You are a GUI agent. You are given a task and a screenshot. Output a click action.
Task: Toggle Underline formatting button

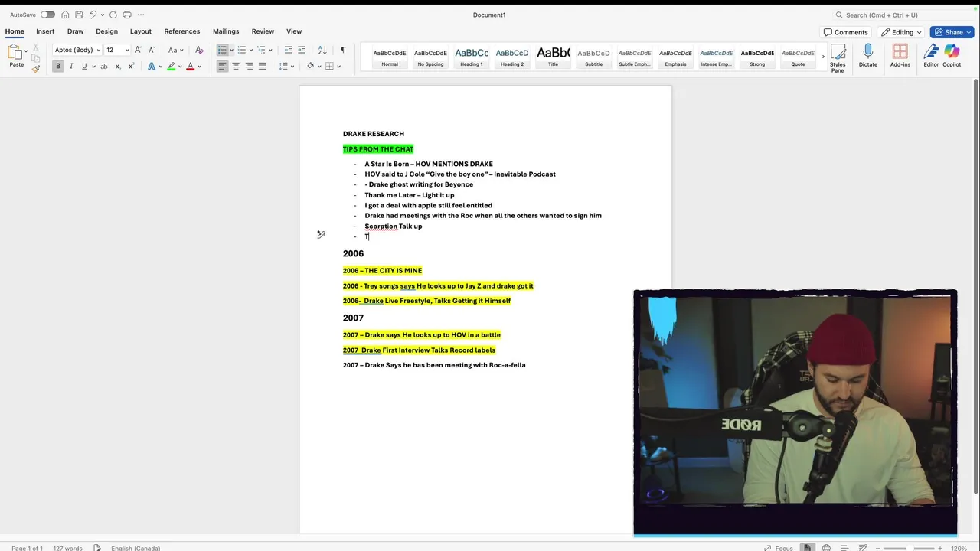click(84, 67)
